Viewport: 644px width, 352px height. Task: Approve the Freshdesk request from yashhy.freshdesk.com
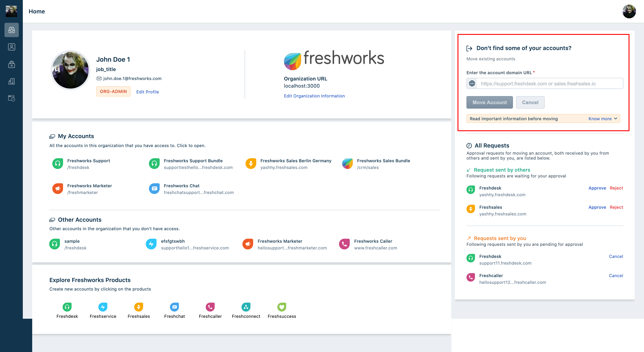597,188
